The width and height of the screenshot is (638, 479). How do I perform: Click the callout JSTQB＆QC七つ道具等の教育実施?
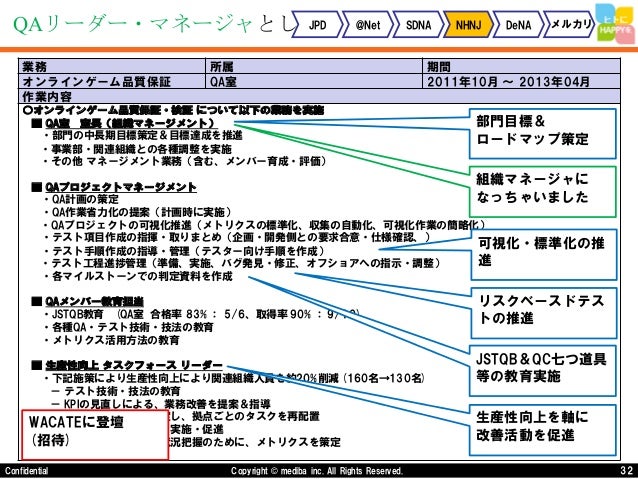[x=542, y=370]
